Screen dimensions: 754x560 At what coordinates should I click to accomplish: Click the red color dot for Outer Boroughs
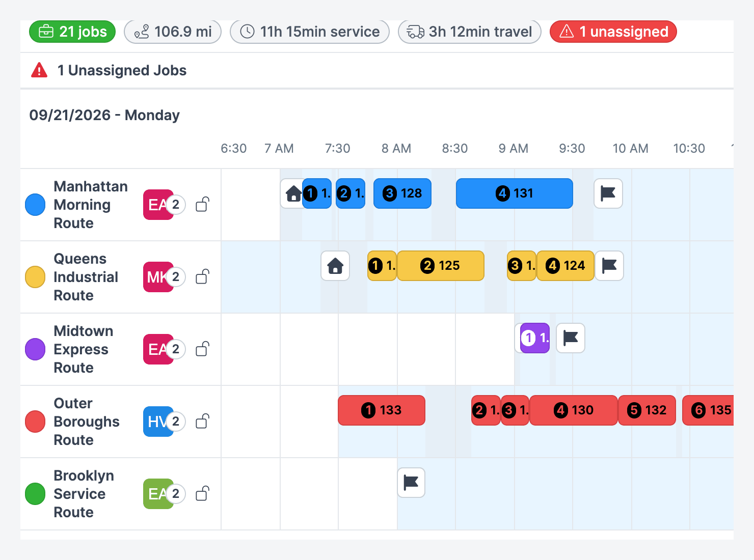[35, 422]
